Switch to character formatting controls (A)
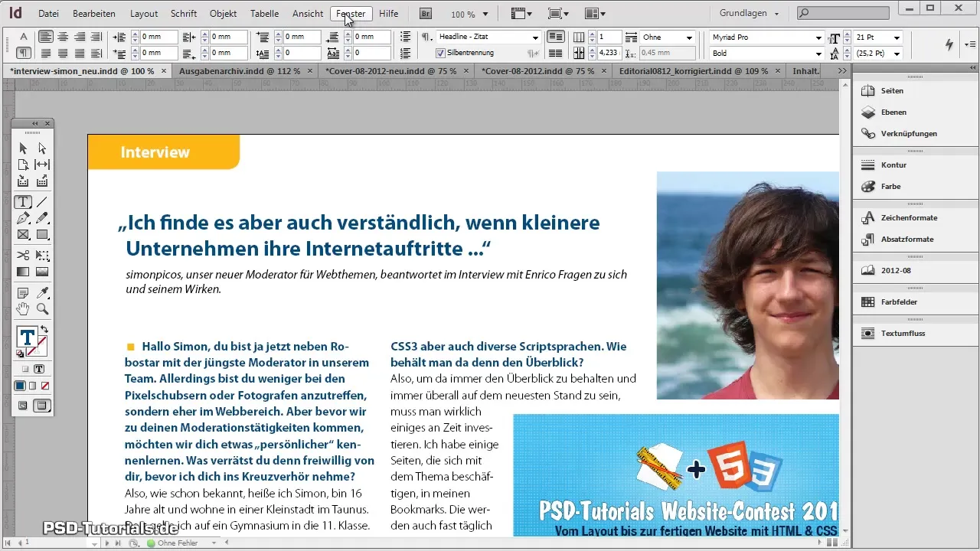This screenshot has width=980, height=551. pyautogui.click(x=23, y=37)
